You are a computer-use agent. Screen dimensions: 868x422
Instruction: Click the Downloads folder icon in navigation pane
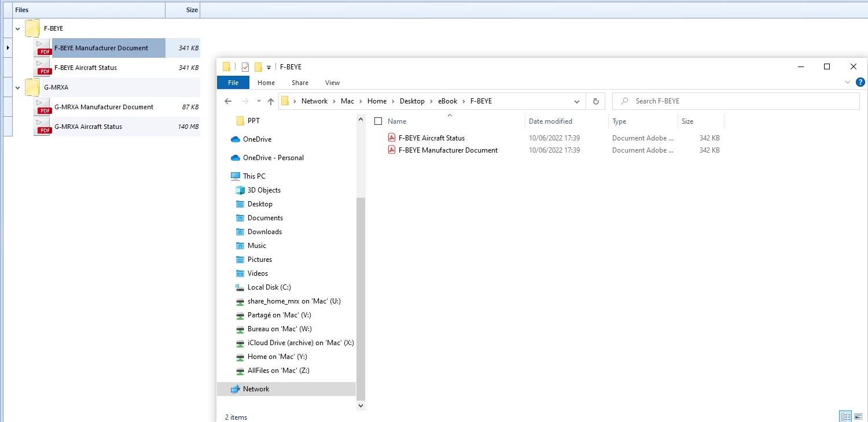(x=240, y=232)
